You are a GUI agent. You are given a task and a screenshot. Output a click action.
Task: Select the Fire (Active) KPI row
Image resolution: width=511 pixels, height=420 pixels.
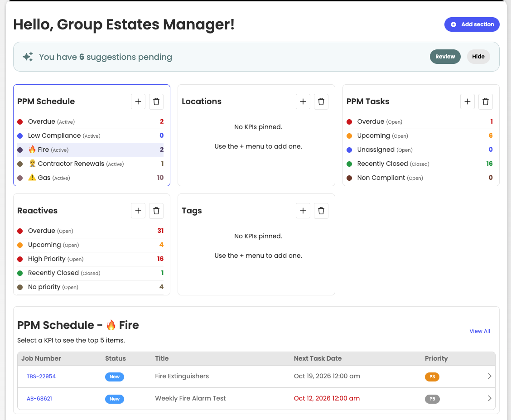[90, 150]
